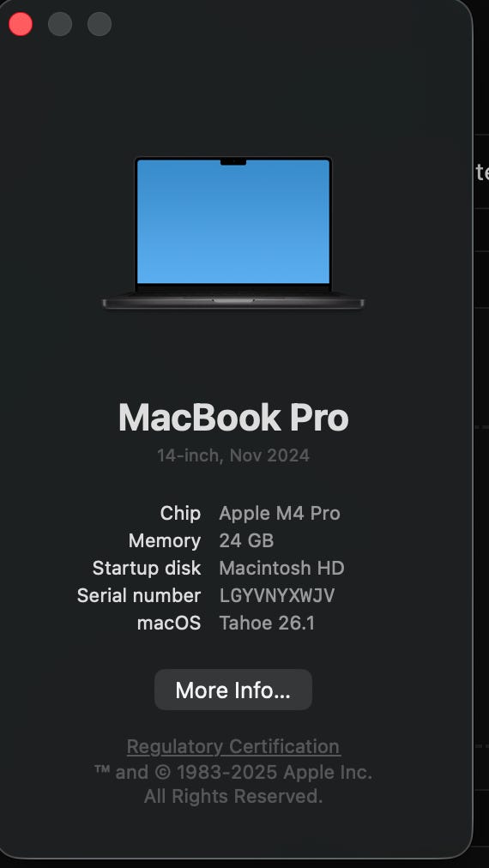The image size is (489, 868).
Task: Click the macOS label
Action: (x=169, y=624)
